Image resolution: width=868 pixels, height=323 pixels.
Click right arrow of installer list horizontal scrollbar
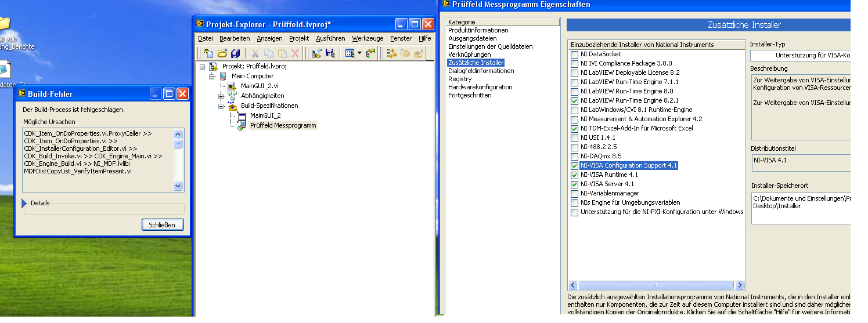pyautogui.click(x=740, y=285)
